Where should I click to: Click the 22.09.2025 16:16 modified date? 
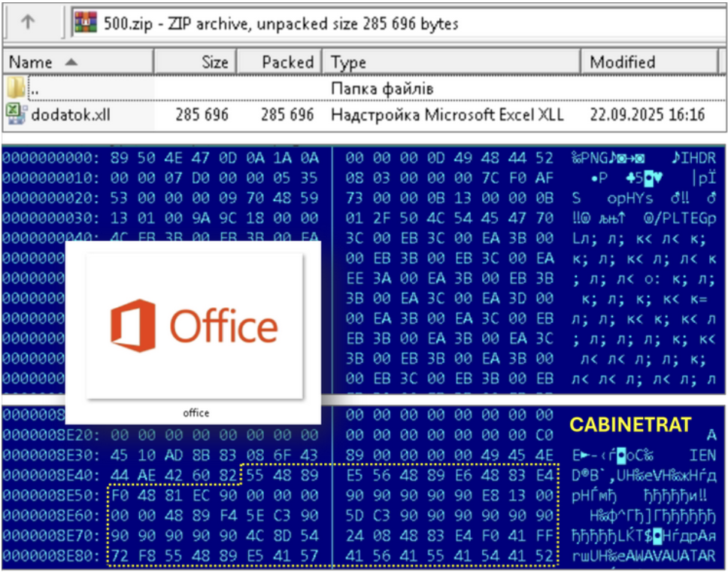pos(647,115)
